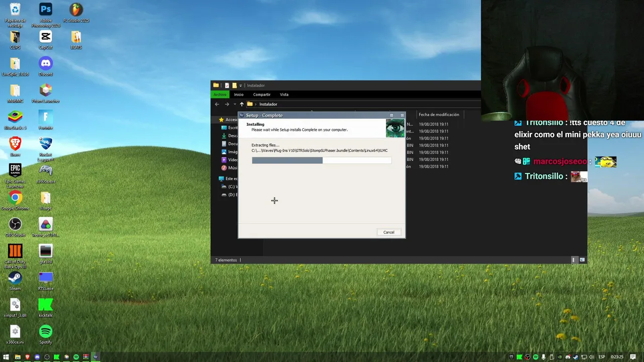The image size is (644, 362).
Task: Cancel the Waves Complete installation
Action: click(x=389, y=232)
